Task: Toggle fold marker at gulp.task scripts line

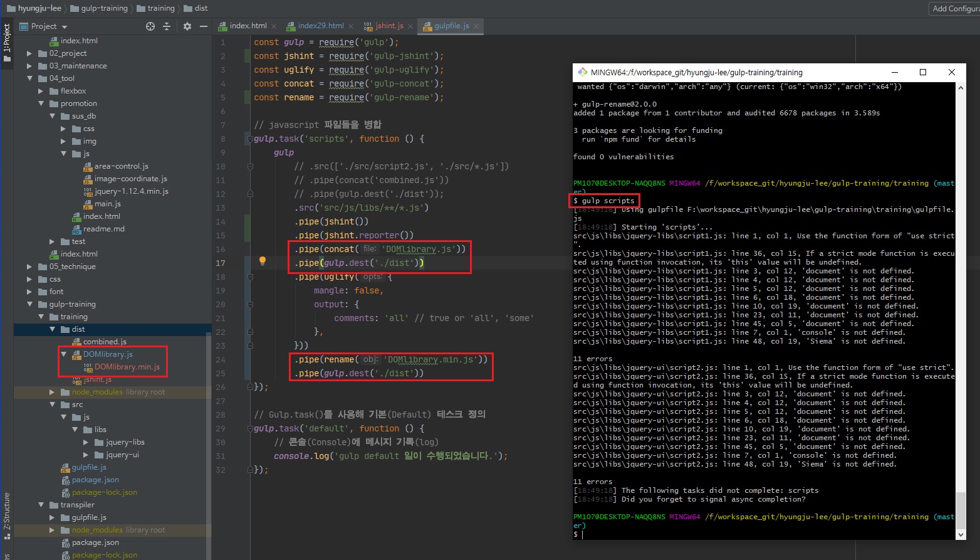Action: click(249, 139)
